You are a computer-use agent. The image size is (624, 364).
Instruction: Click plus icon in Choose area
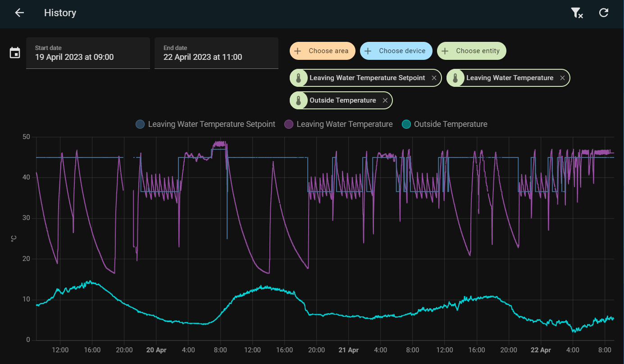(297, 51)
